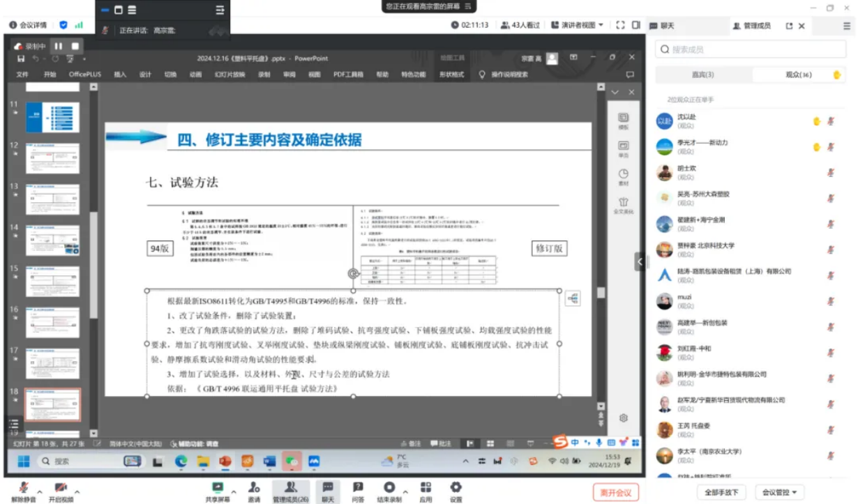The image size is (858, 504).
Task: Click 结束录制 stop recording icon
Action: tap(389, 487)
